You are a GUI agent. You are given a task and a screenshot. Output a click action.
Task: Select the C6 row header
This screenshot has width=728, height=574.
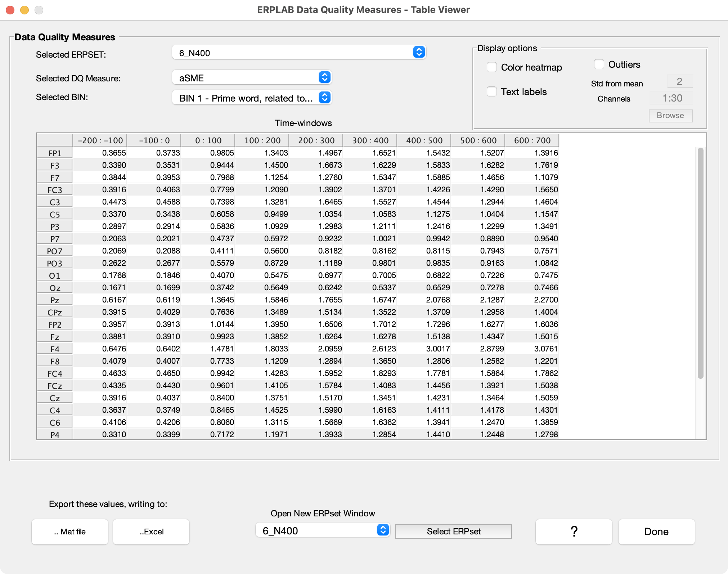point(55,422)
